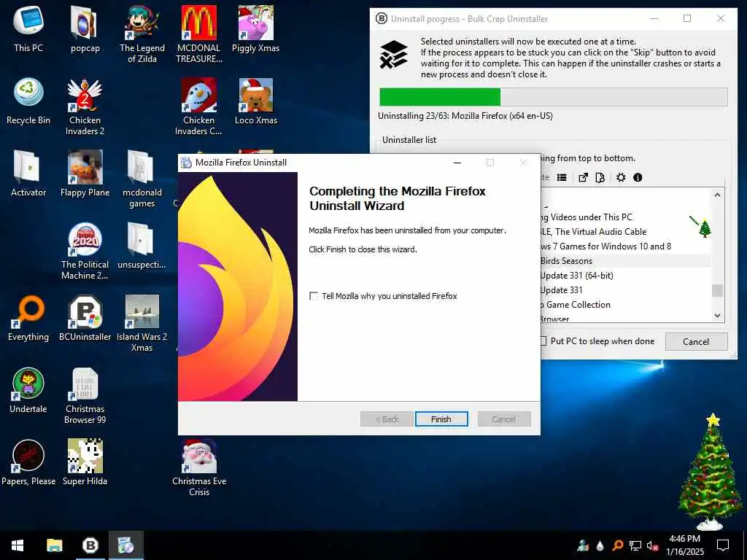The image size is (747, 560).
Task: Click the uninstaller list scroll down arrow
Action: pos(717,315)
